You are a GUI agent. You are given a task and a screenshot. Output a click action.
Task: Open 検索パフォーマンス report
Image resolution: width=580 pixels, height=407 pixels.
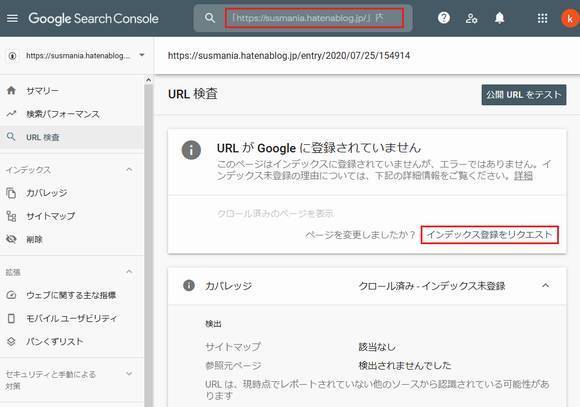point(63,114)
